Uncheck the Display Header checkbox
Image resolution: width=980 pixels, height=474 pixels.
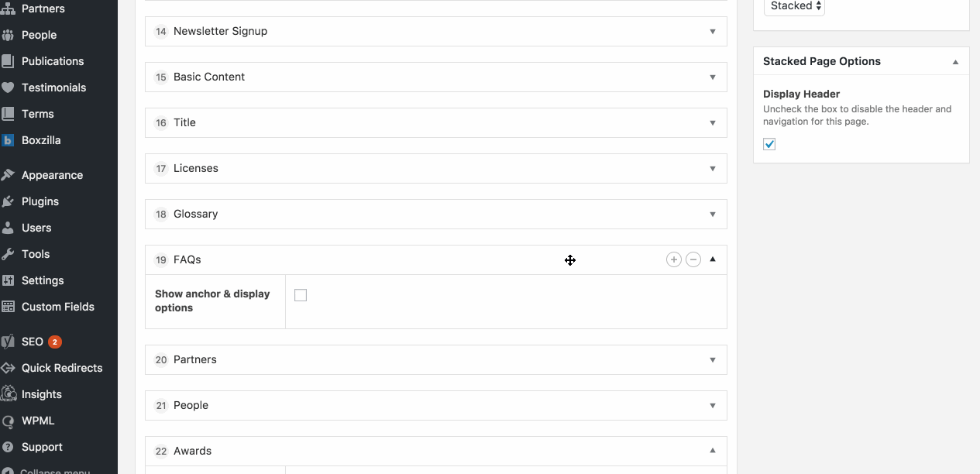[x=769, y=144]
